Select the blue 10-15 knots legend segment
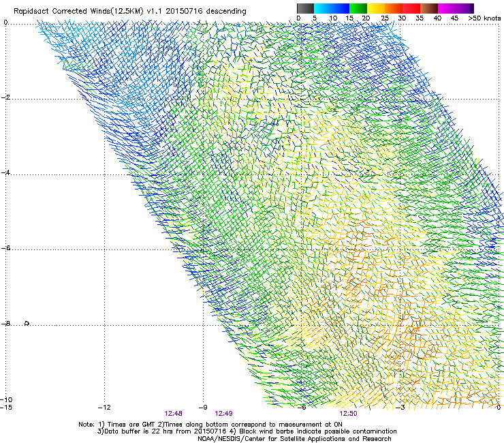 coord(341,8)
